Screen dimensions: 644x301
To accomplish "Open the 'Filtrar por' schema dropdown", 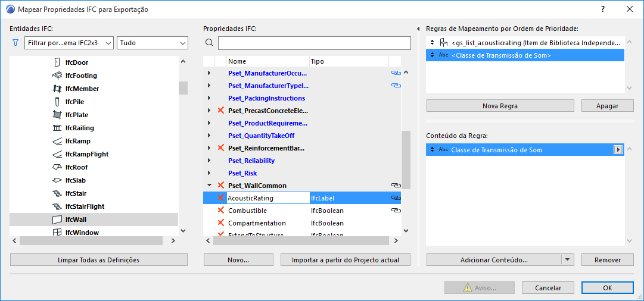I will pyautogui.click(x=69, y=43).
